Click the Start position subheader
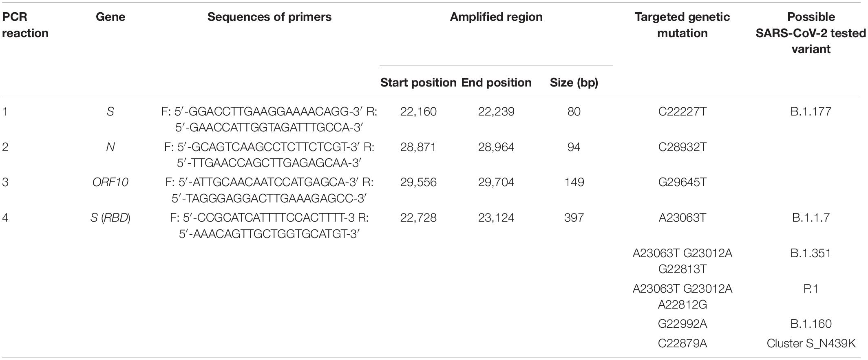This screenshot has height=360, width=868. pos(418,83)
